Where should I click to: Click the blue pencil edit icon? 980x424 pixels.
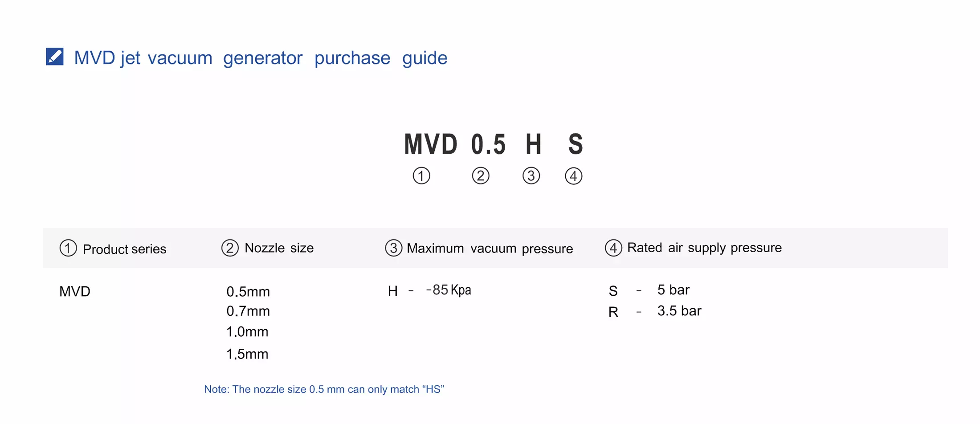click(x=55, y=57)
